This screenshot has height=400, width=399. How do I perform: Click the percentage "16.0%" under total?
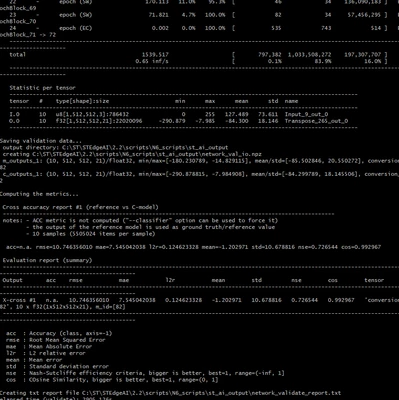click(x=373, y=61)
